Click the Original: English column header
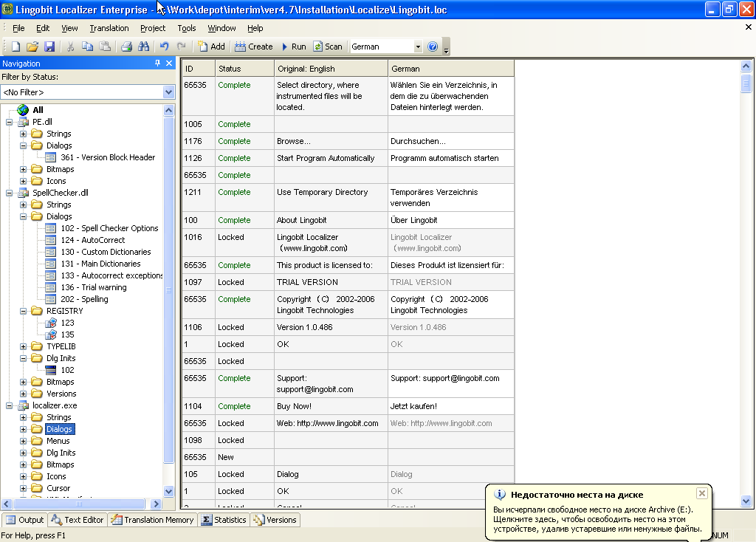 (331, 69)
